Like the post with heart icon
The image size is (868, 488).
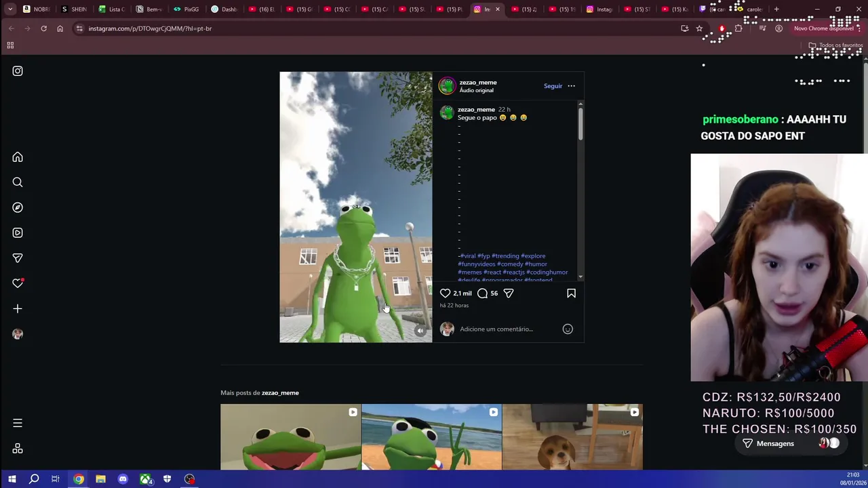point(445,293)
